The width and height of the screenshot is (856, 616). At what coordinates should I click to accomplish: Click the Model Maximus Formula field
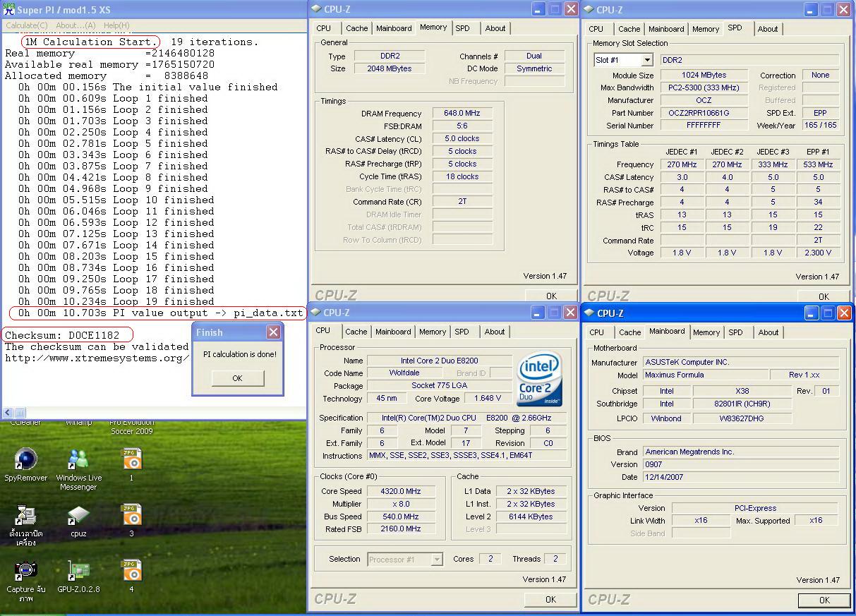tap(704, 375)
